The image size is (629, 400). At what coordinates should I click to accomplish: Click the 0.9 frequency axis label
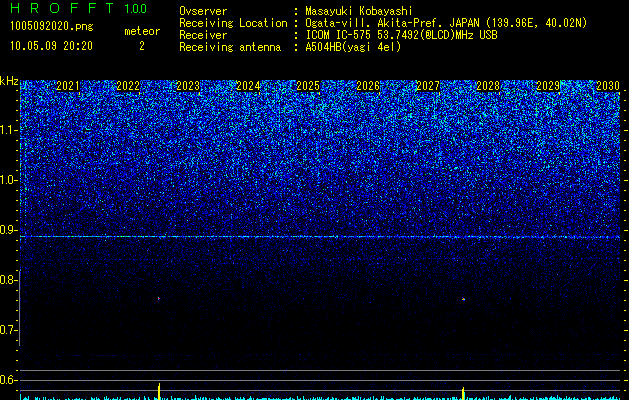pyautogui.click(x=7, y=230)
